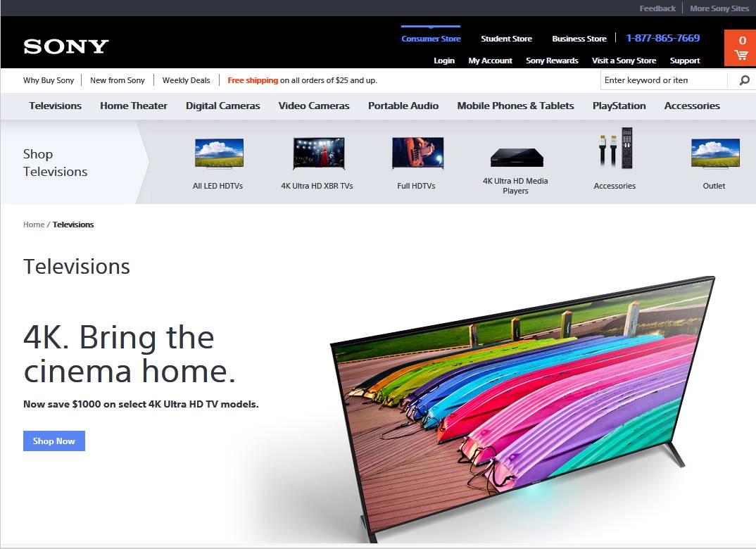Click the Shop Now button
The height and width of the screenshot is (549, 756).
[54, 441]
